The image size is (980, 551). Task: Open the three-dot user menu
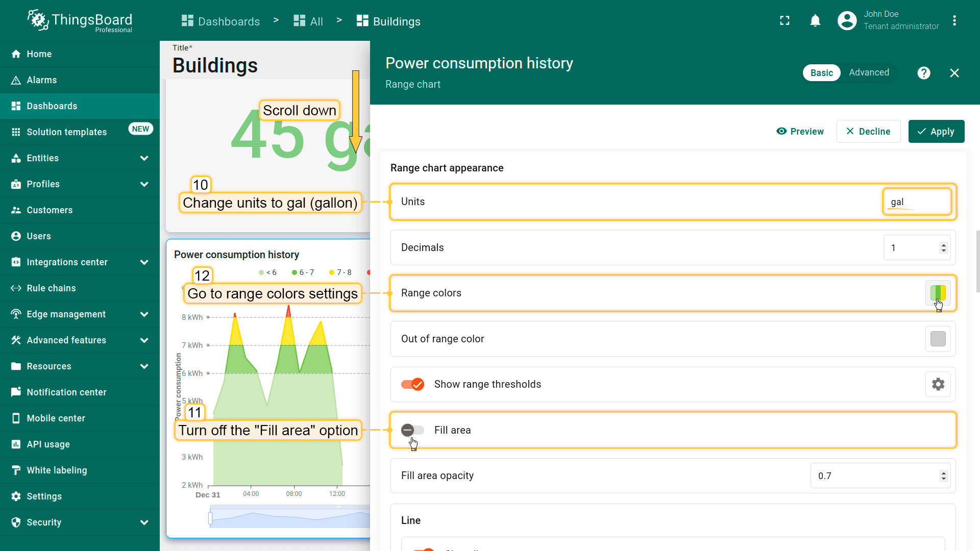pos(954,21)
